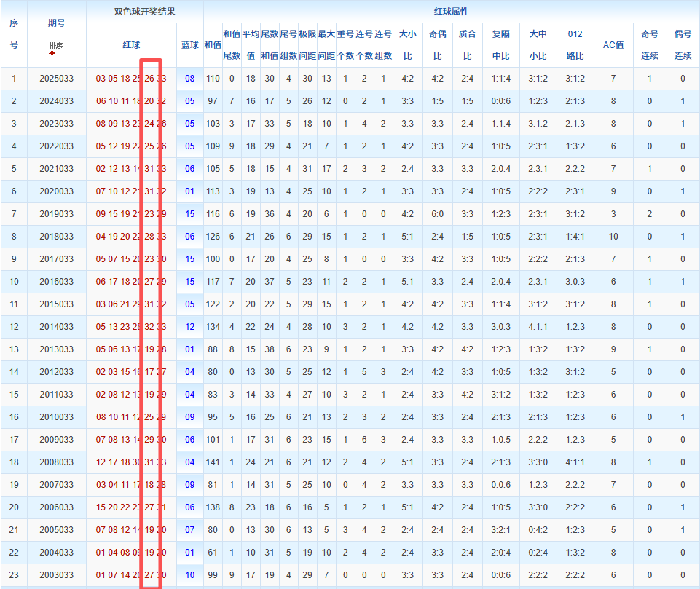Viewport: 700px width, 589px height.
Task: Click issue number 2025033
Action: click(x=56, y=79)
